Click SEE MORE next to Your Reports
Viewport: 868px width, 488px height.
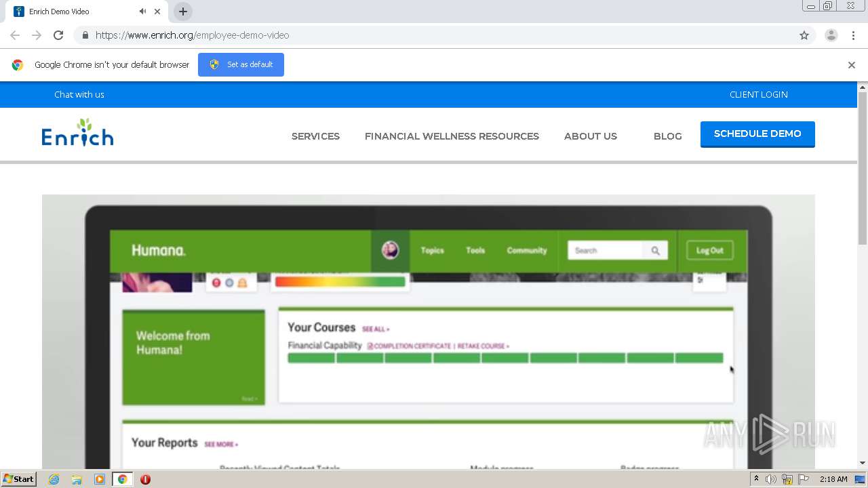221,445
